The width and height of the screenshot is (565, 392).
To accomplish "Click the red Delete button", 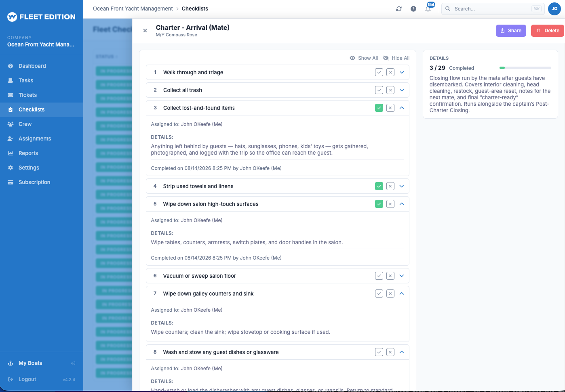I will pyautogui.click(x=548, y=31).
